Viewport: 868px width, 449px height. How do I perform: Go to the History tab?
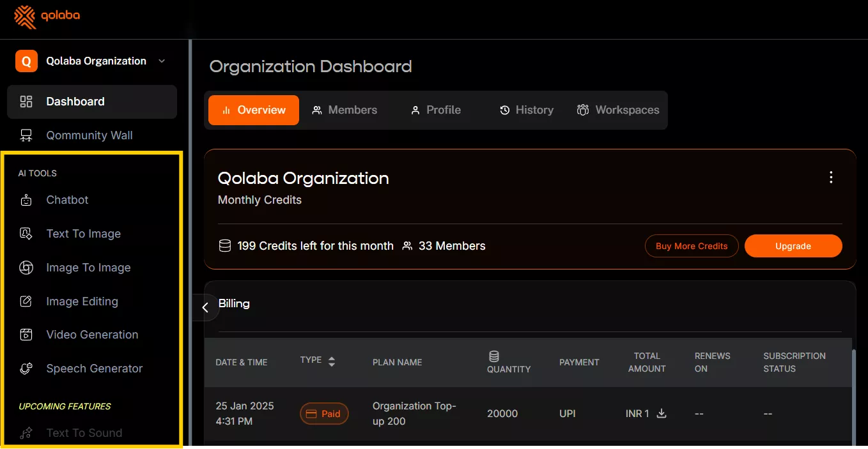pos(527,110)
